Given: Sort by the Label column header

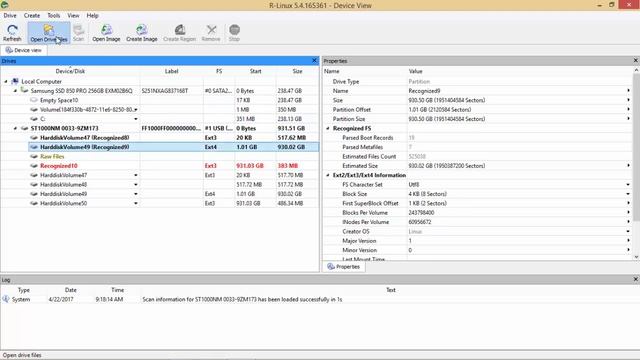Looking at the screenshot, I should [x=171, y=71].
